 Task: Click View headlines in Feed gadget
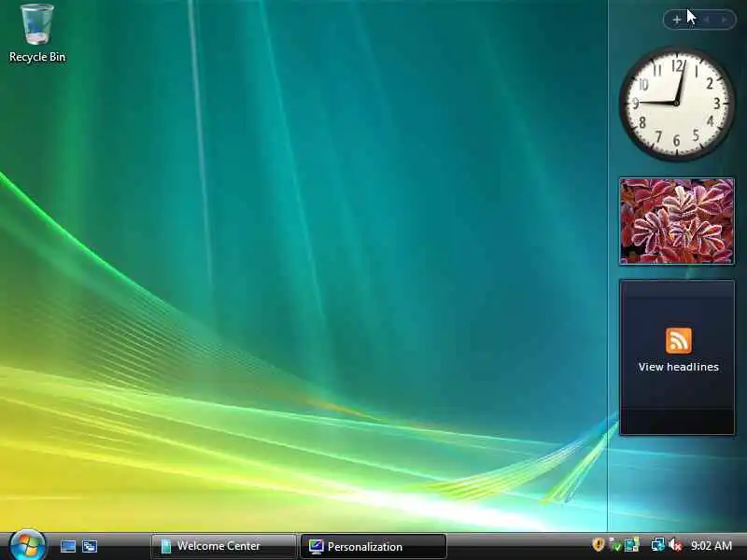679,367
